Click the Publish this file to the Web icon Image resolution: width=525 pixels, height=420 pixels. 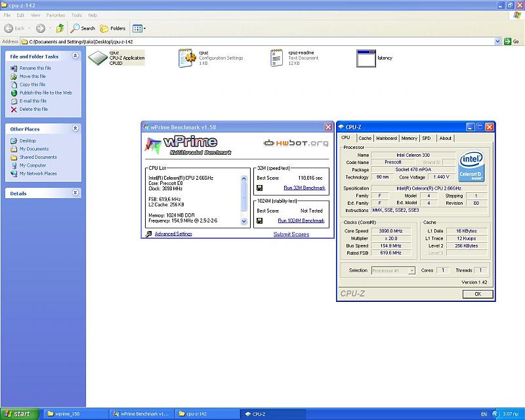14,93
